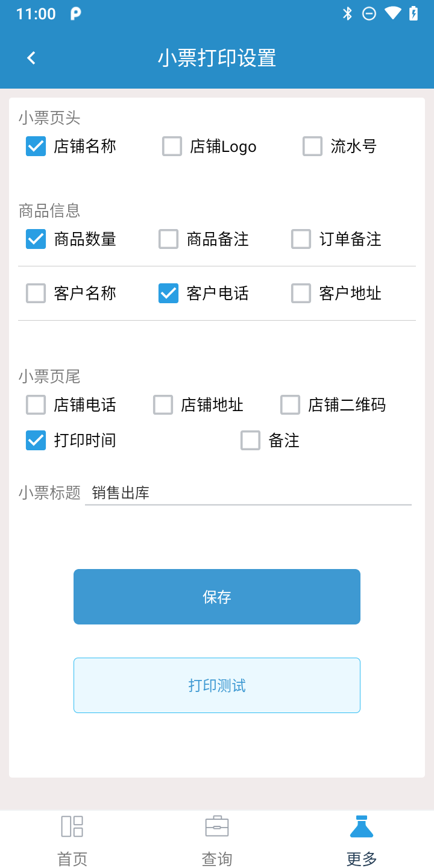Check the 客户地址 checkbox
Viewport: 434px width, 868px height.
pos(301,294)
